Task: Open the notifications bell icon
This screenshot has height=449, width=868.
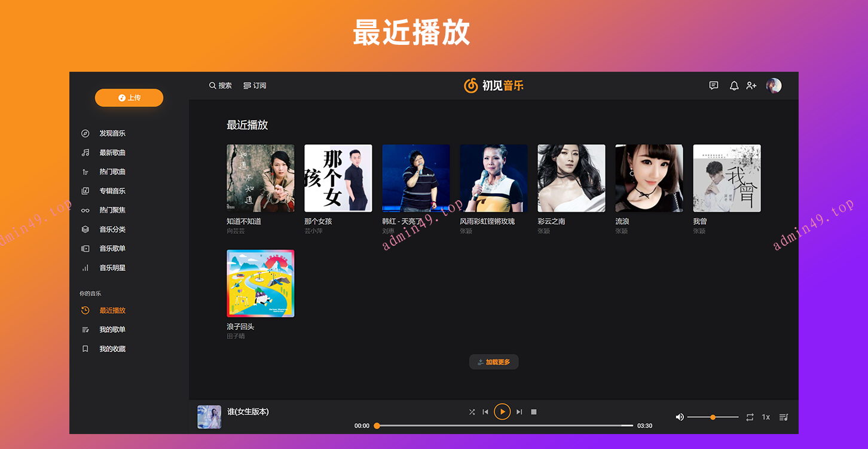Action: coord(734,85)
